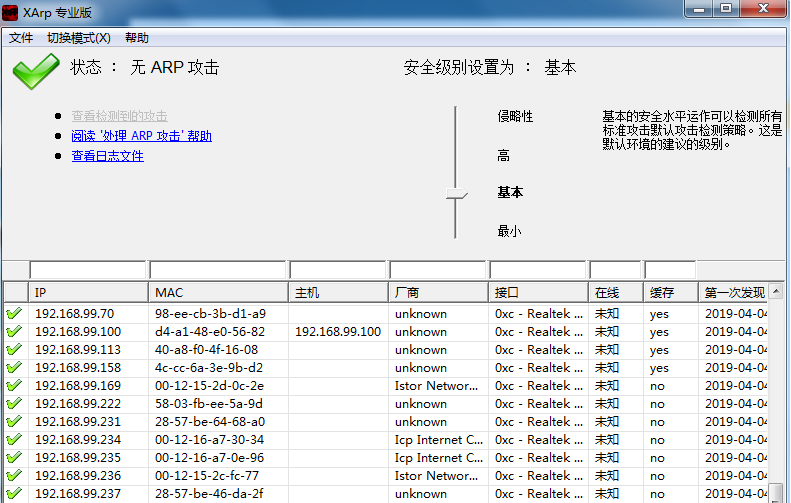Click the 在线 filter input field

click(x=615, y=270)
